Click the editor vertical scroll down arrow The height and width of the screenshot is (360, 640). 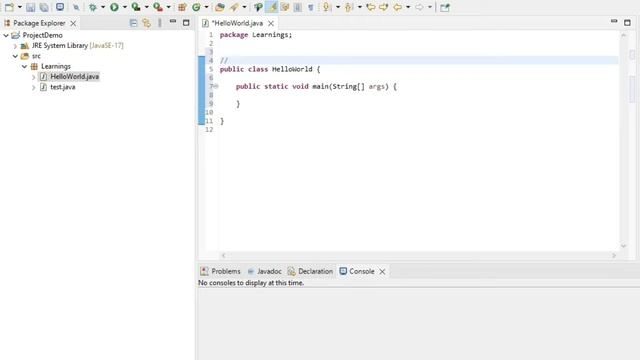point(623,246)
